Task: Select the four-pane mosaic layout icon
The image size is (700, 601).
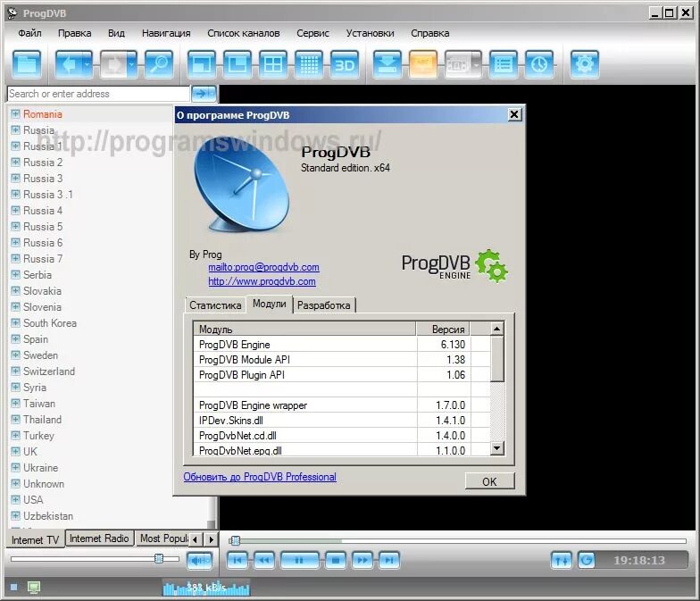Action: coord(273,64)
